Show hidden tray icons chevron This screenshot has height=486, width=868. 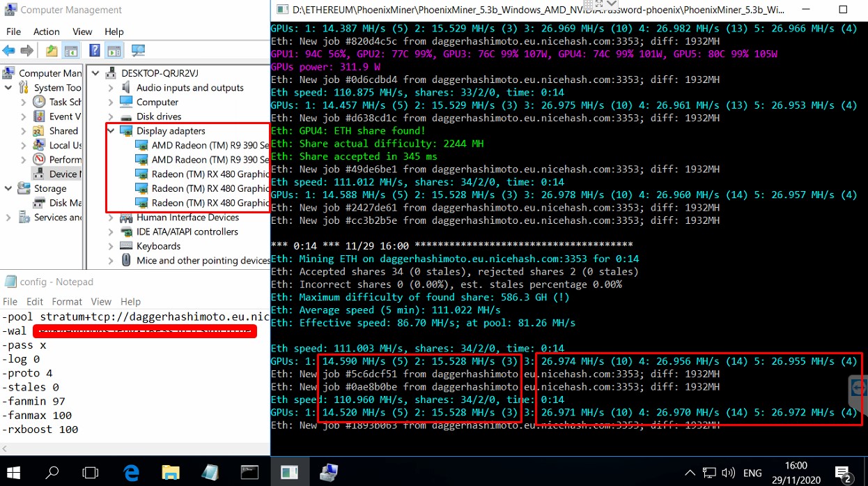(690, 473)
